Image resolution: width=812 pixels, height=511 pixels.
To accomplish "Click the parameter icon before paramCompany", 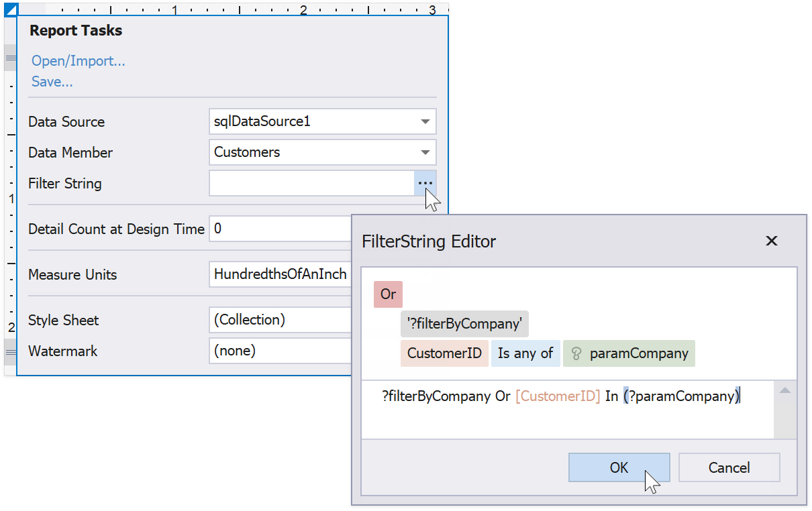I will coord(576,353).
